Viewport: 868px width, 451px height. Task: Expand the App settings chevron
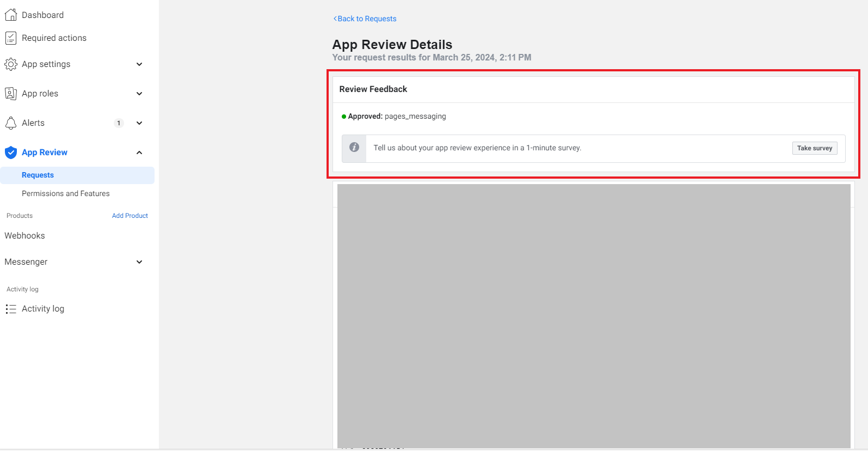coord(139,64)
